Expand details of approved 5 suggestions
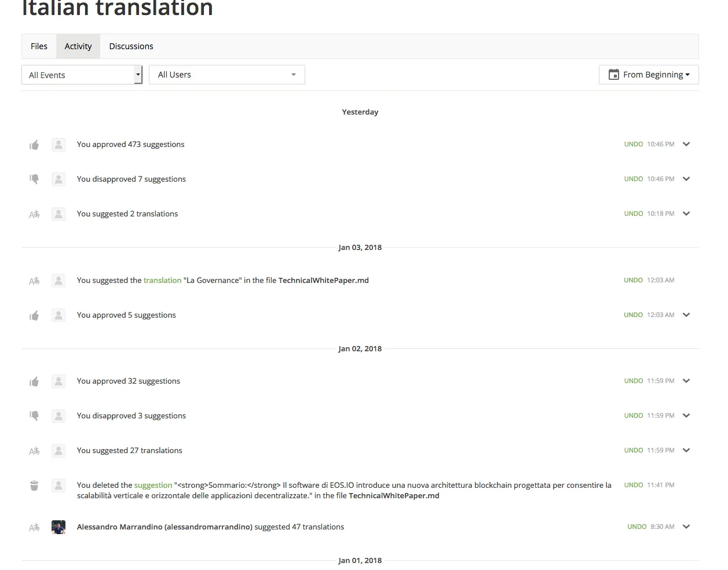The image size is (728, 570). (686, 315)
